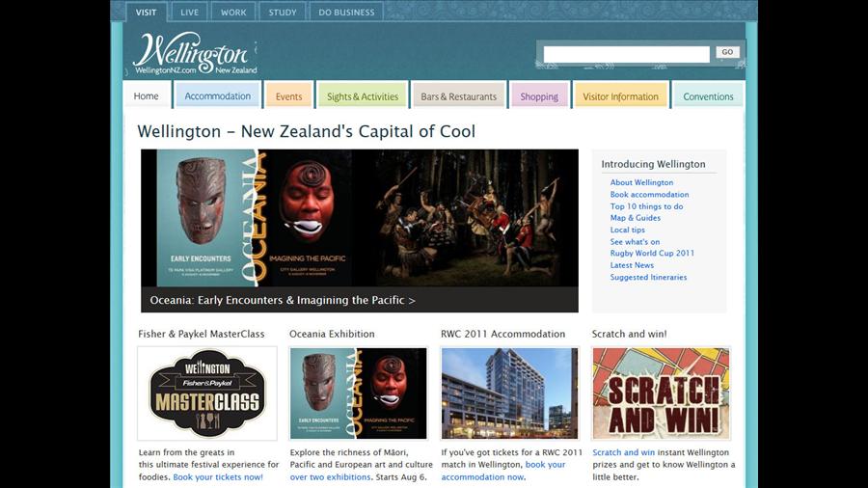
Task: Click the Capital of Cool page title
Action: 306,131
